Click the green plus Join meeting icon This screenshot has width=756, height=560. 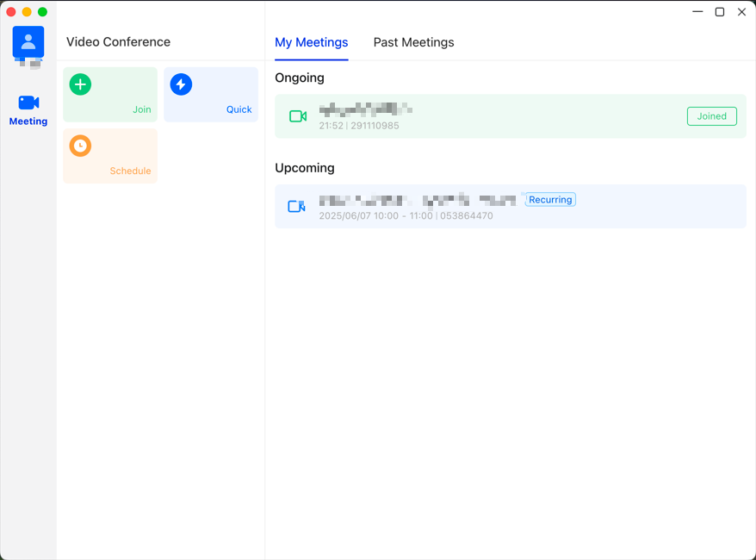80,84
